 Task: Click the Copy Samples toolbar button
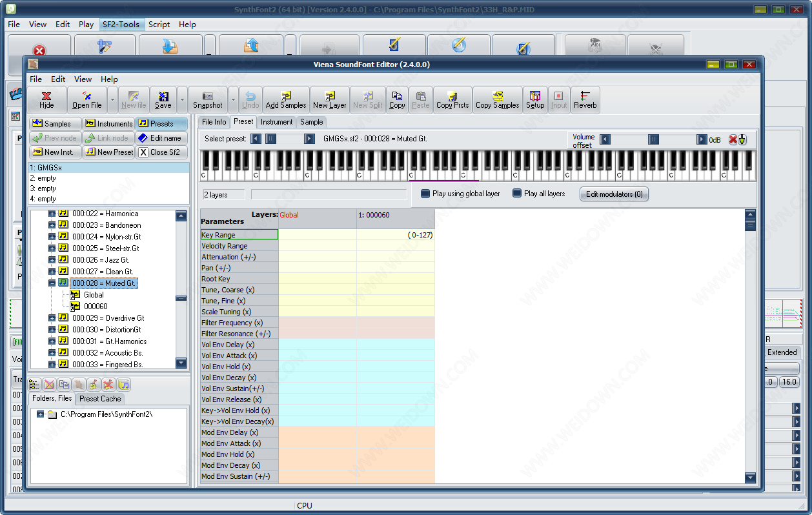click(x=498, y=100)
